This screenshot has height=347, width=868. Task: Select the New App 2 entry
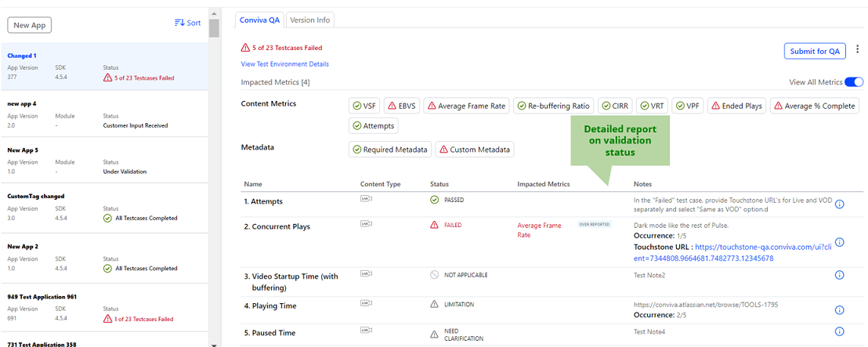click(105, 258)
